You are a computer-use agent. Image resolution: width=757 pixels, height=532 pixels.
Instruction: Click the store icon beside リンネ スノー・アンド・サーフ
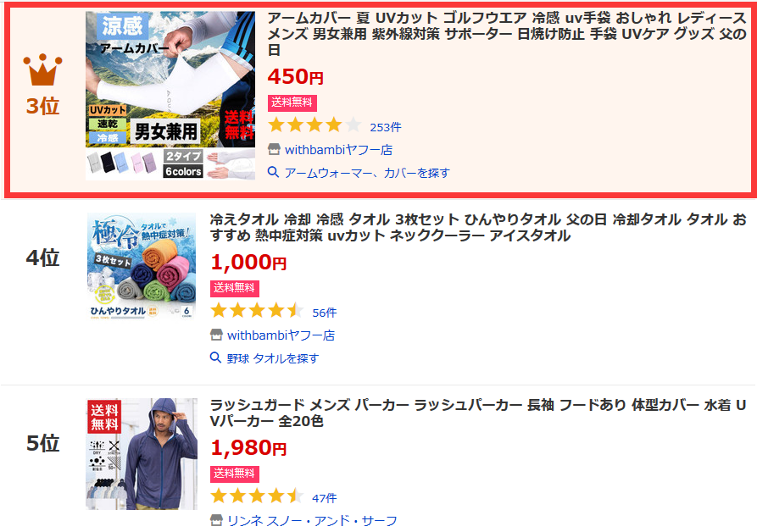point(216,520)
